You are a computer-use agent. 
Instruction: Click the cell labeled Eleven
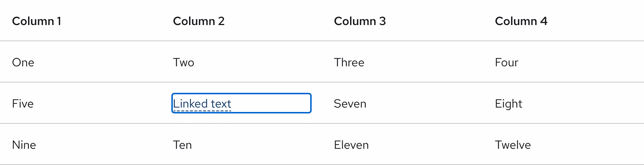pos(351,145)
